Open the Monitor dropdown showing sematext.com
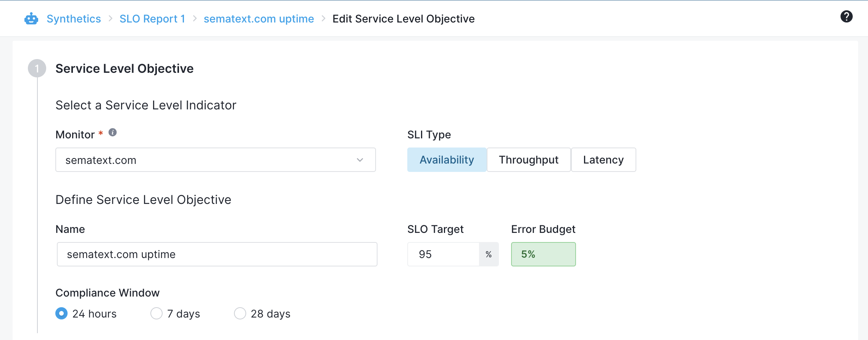The image size is (868, 340). 216,160
